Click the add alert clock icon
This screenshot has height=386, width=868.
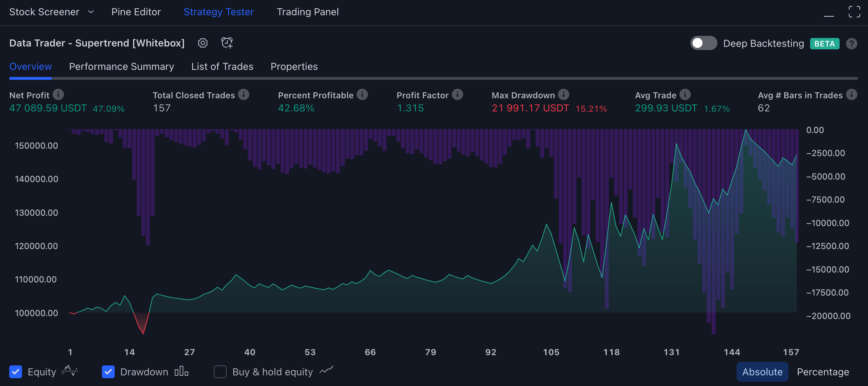click(227, 43)
